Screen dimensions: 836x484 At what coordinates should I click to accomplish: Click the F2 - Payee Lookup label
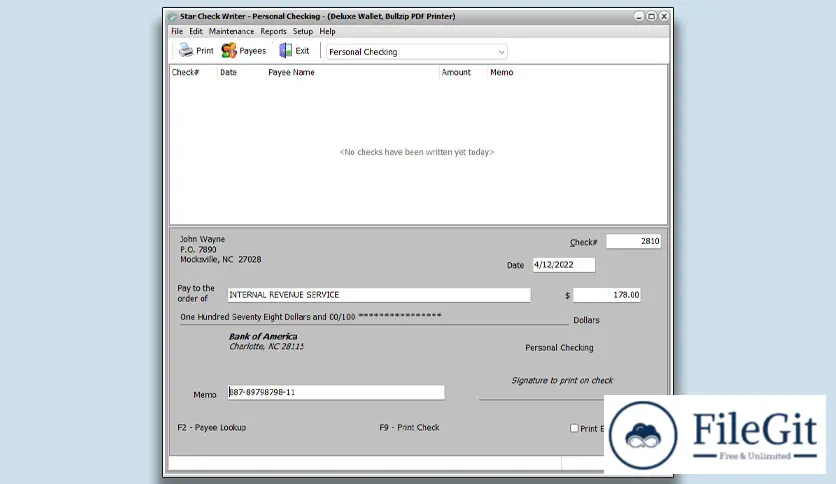pos(212,427)
